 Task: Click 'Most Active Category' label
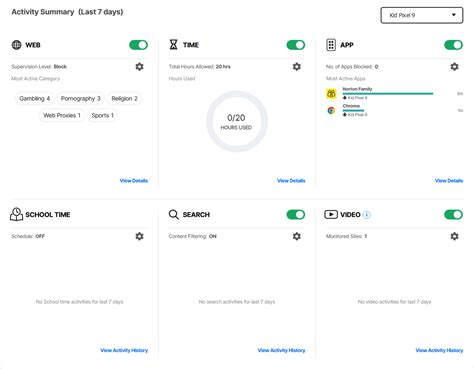(36, 79)
